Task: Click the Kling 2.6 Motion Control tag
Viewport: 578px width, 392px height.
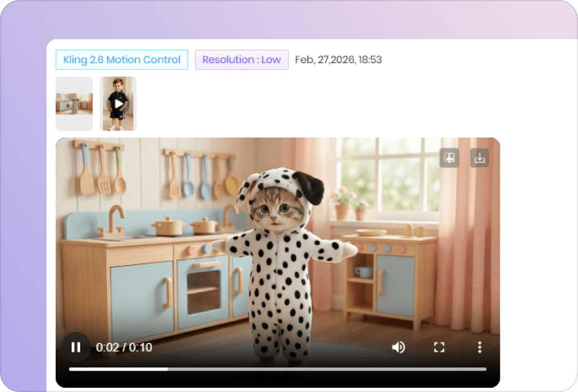Action: click(x=122, y=59)
